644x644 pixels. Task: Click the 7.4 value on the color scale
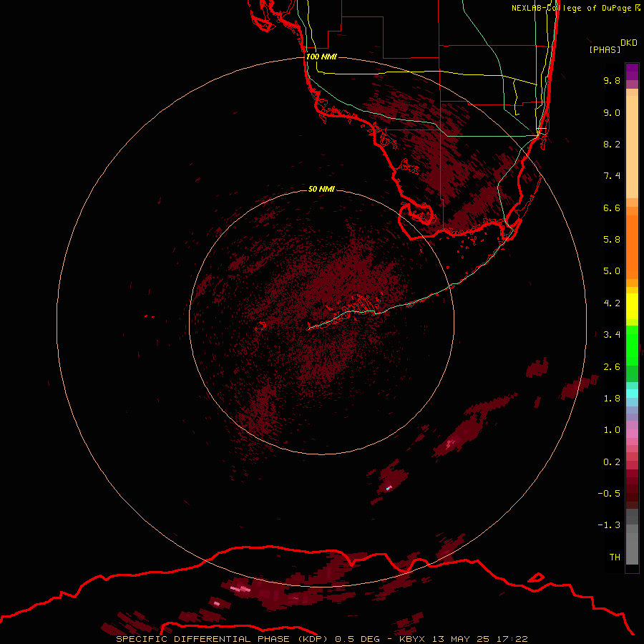(x=612, y=176)
